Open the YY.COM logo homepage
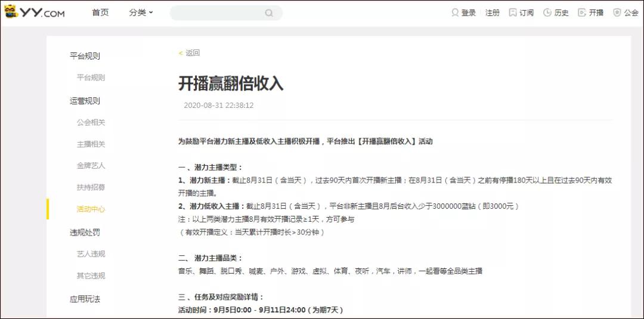The height and width of the screenshot is (319, 644). click(x=34, y=13)
